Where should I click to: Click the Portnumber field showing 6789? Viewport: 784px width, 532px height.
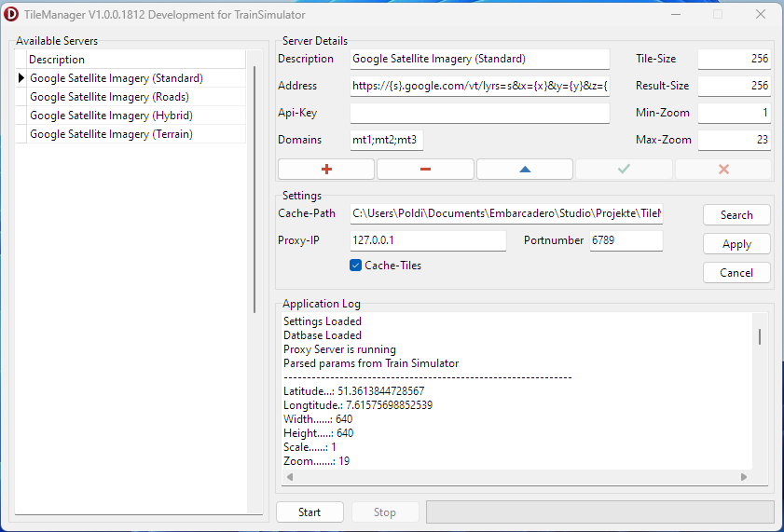pyautogui.click(x=626, y=240)
